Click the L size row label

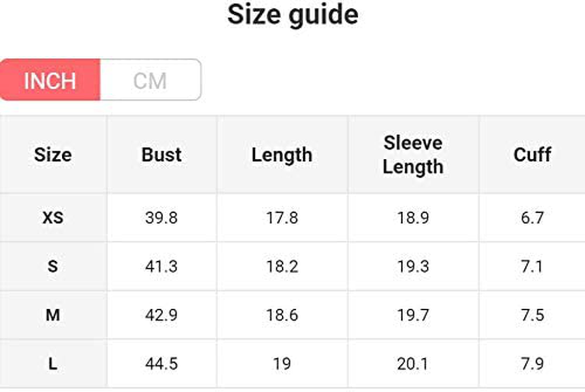[x=53, y=364]
